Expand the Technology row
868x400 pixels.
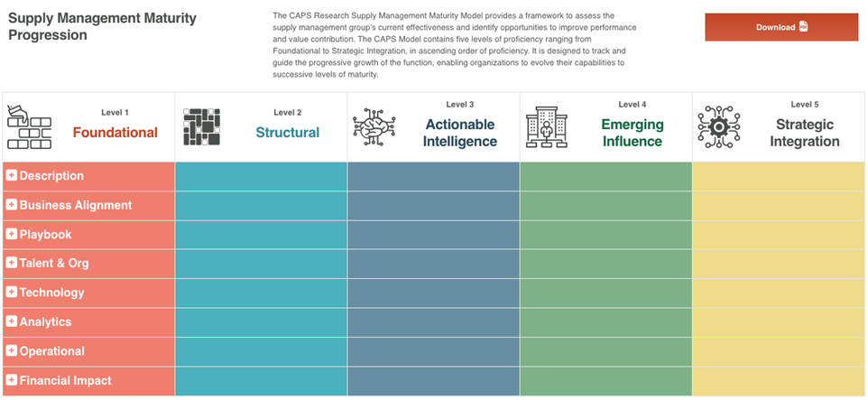12,293
